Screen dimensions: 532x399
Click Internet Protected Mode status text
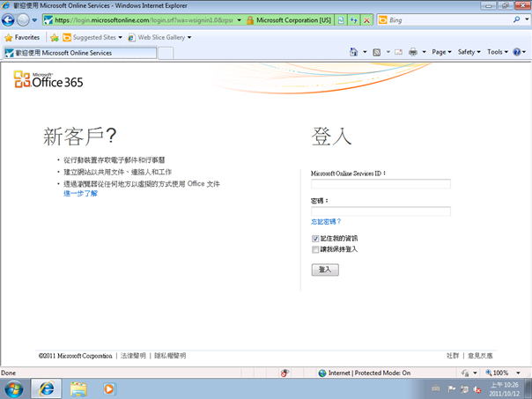click(x=369, y=373)
